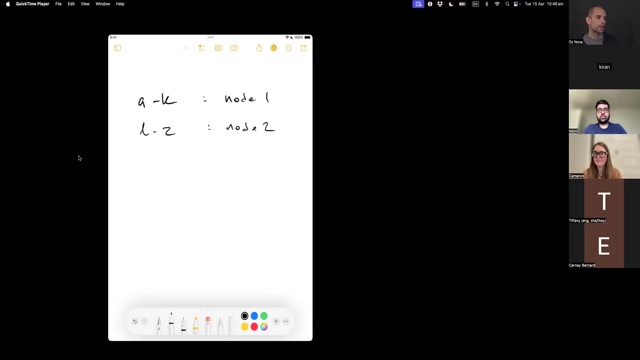This screenshot has width=640, height=360.
Task: Open the Window menu in the menu bar
Action: point(102,4)
